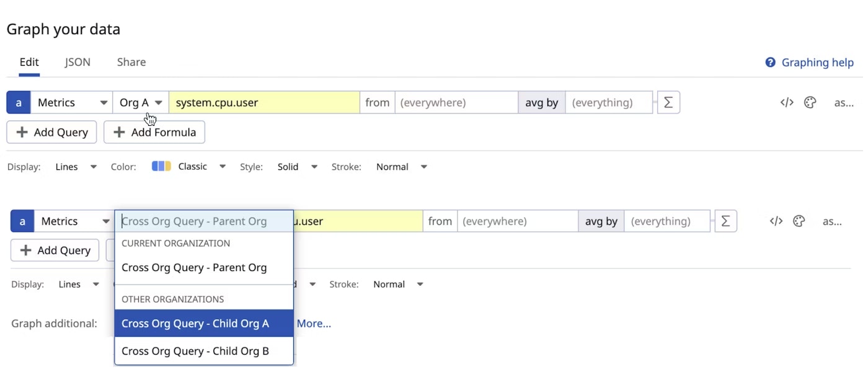This screenshot has width=868, height=390.
Task: Click the 'a' query label in the top row
Action: tap(19, 103)
